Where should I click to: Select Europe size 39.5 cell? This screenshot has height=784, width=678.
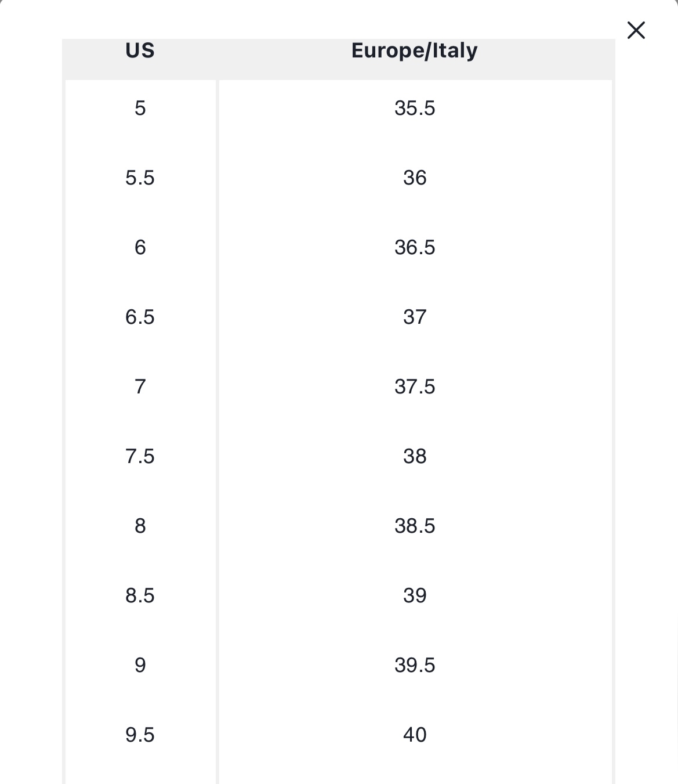(x=415, y=665)
